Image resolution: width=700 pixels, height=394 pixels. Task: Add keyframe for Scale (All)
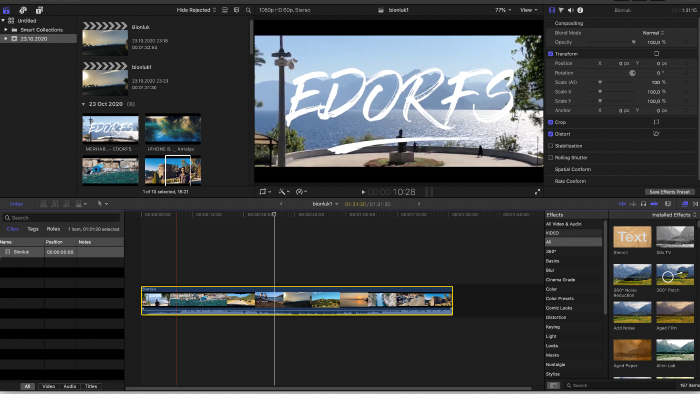coord(687,82)
